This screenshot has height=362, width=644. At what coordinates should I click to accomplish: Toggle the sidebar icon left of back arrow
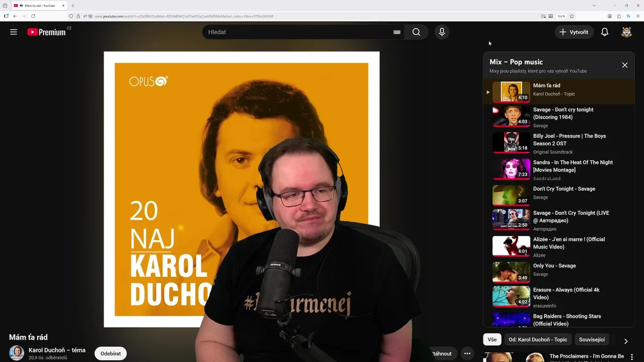(x=6, y=16)
